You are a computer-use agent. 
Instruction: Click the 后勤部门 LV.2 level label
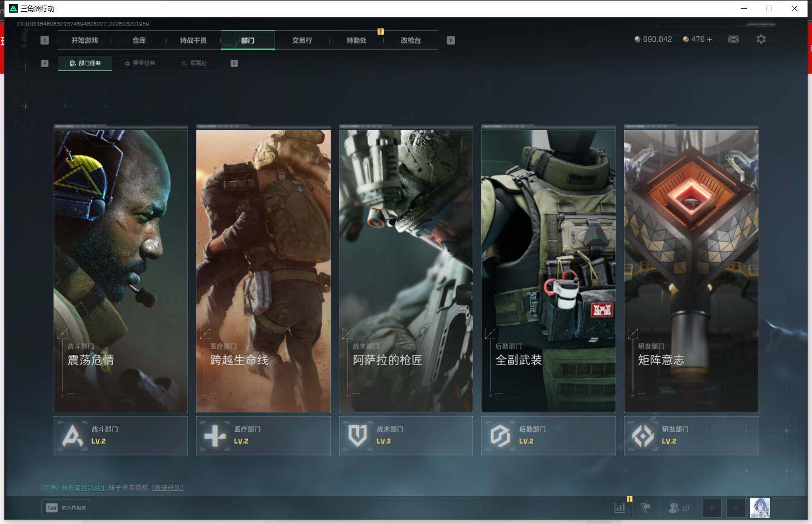[x=526, y=441]
